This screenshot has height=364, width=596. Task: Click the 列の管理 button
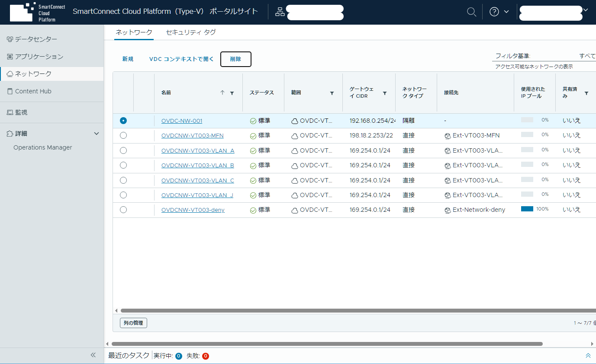point(133,323)
